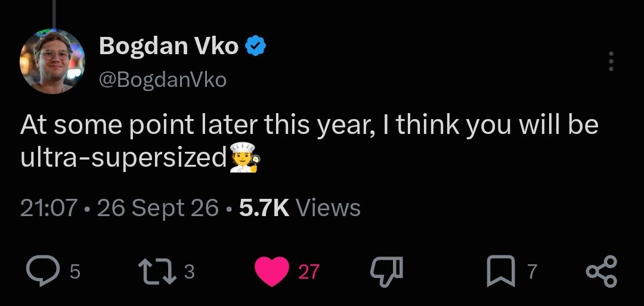Open the share icon options
This screenshot has height=306, width=644.
pyautogui.click(x=601, y=271)
